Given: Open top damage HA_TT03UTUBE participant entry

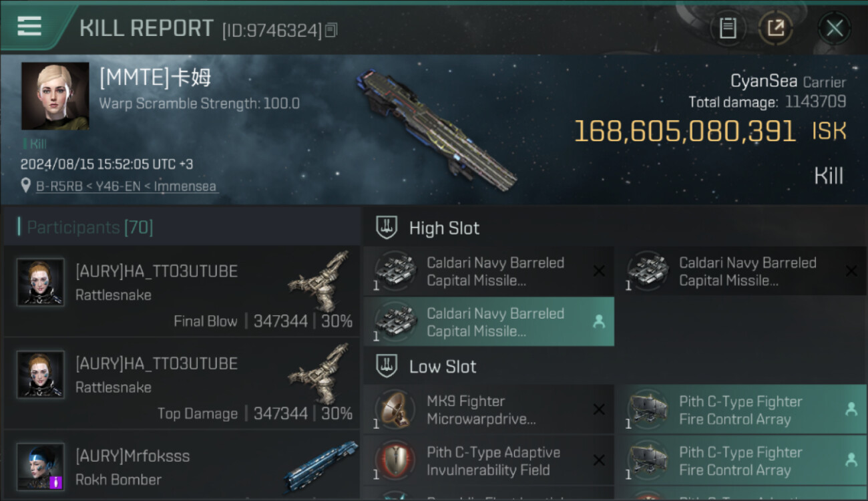Looking at the screenshot, I should coord(182,383).
